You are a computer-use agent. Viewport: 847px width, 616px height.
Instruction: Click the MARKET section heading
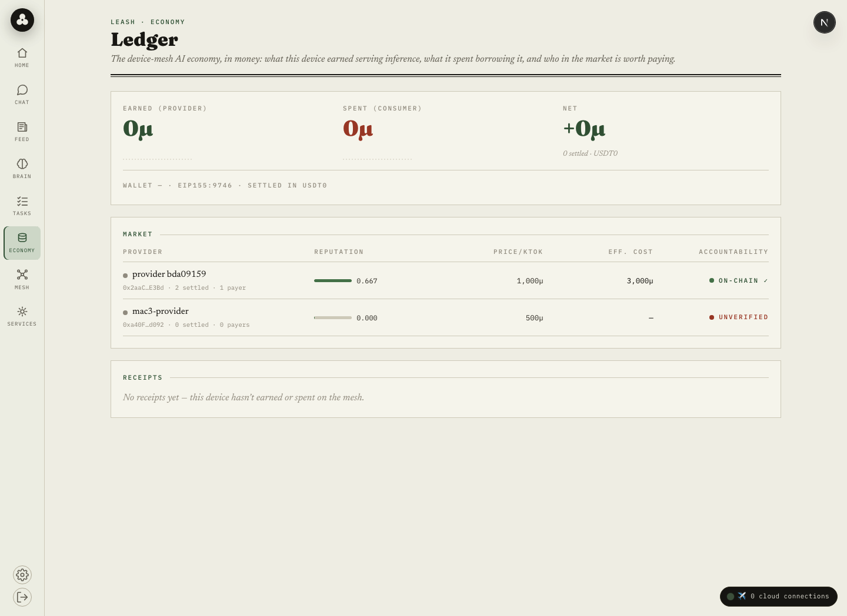[x=138, y=234]
